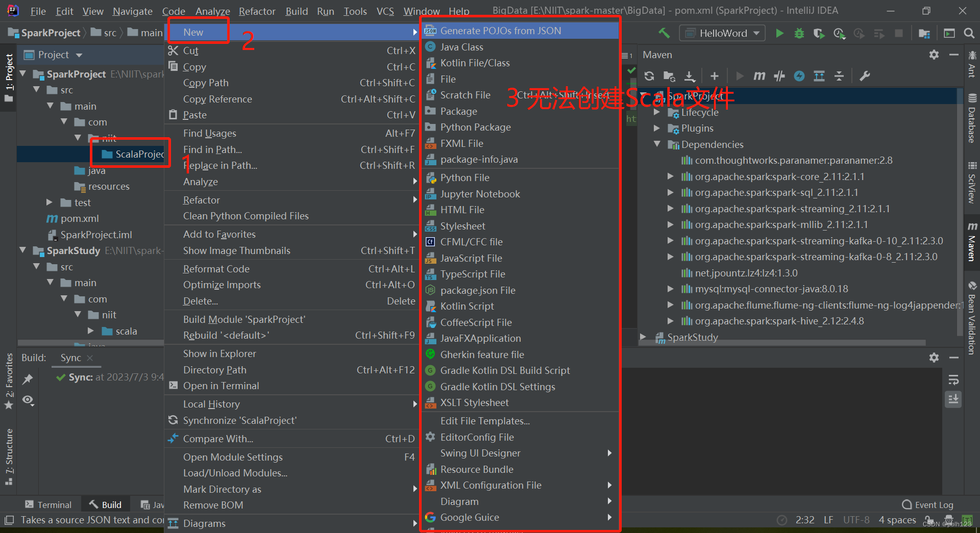Toggle soft-wrap in Build output
This screenshot has height=533, width=980.
953,380
